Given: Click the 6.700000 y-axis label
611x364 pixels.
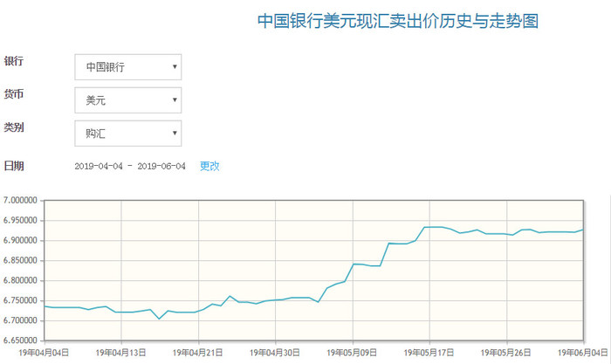Looking at the screenshot, I should [20, 320].
